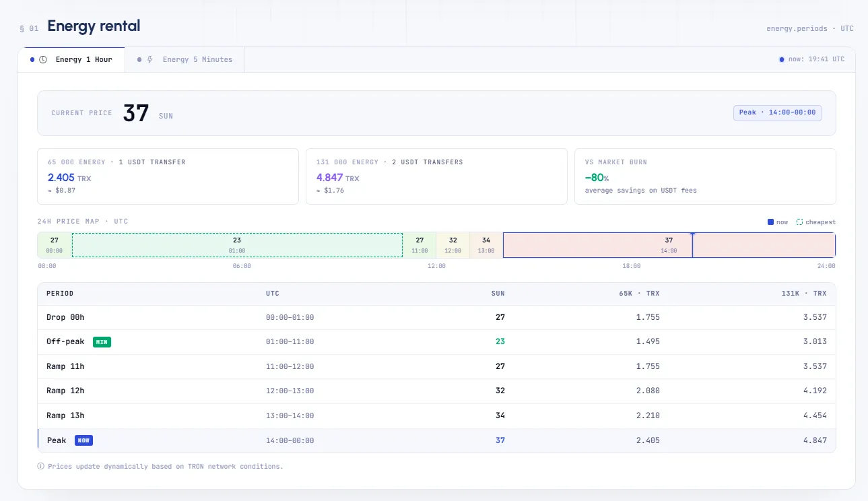This screenshot has height=501, width=868.
Task: Click the 'Drop 00h' period row label
Action: [x=65, y=317]
